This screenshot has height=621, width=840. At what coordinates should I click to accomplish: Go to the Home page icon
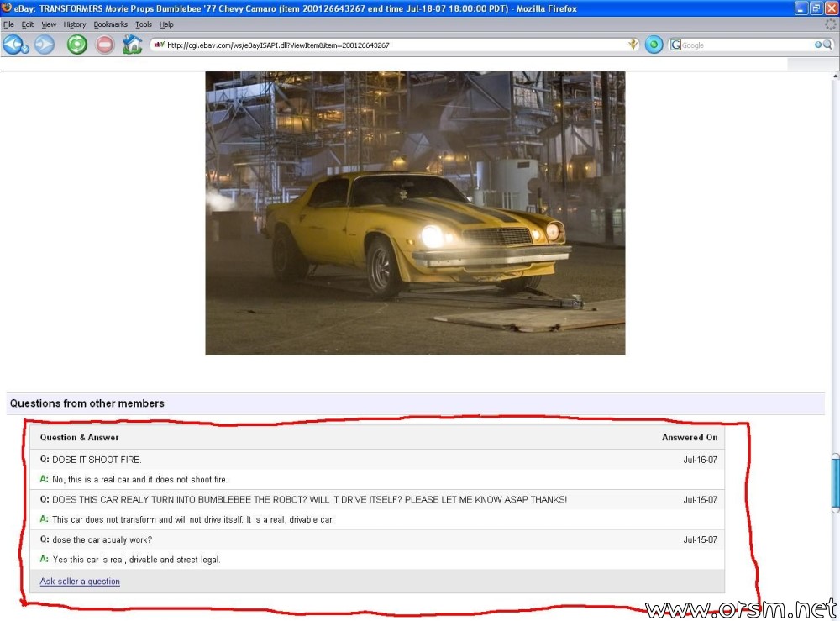132,45
